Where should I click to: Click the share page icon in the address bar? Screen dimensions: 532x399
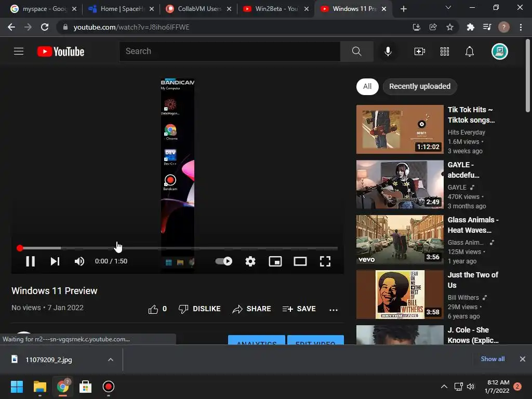[x=433, y=27]
